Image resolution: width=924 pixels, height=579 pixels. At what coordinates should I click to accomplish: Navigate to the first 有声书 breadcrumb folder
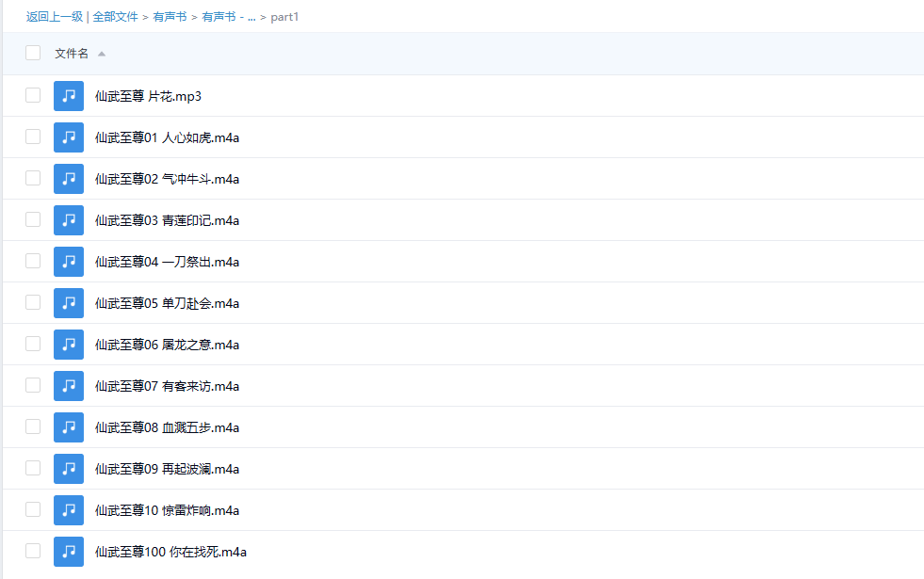170,17
